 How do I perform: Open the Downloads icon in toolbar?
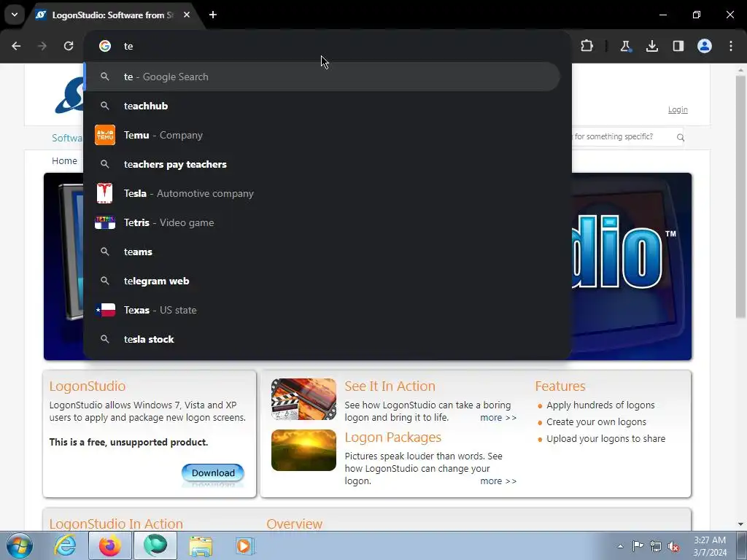click(x=651, y=46)
